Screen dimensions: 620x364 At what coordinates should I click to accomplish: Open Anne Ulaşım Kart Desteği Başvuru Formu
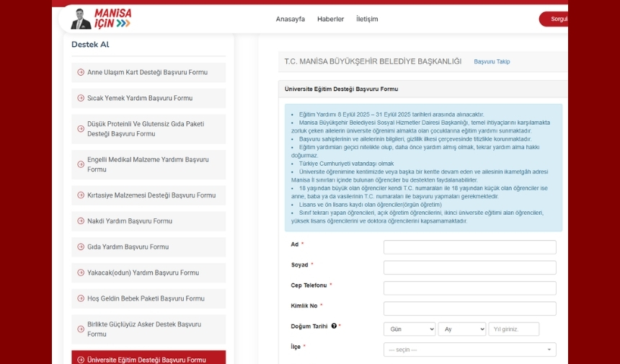click(x=149, y=72)
